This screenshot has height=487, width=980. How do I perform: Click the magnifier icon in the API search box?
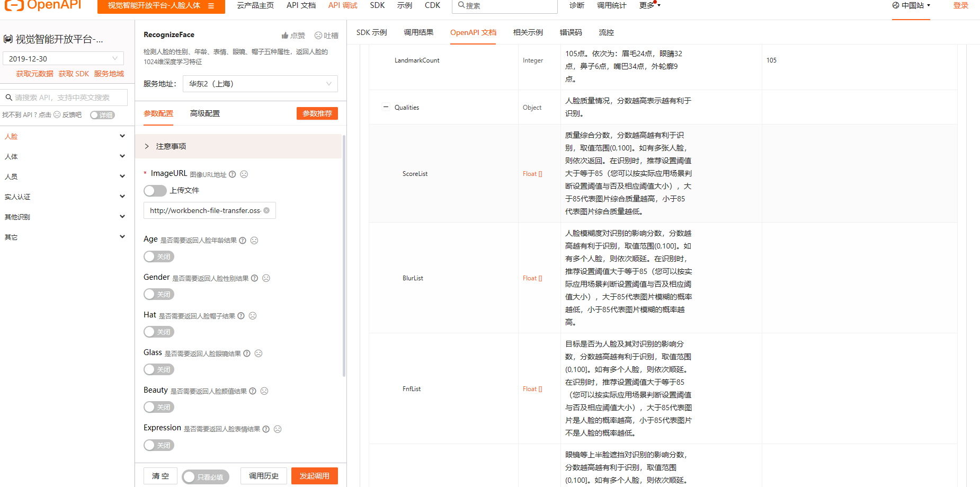[x=9, y=98]
